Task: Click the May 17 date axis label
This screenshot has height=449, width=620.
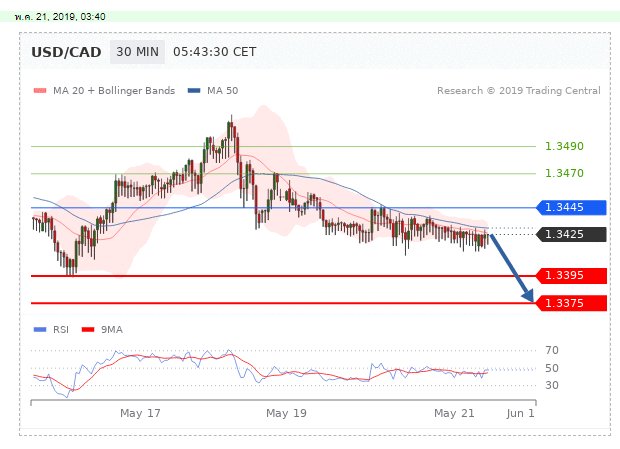Action: point(140,413)
